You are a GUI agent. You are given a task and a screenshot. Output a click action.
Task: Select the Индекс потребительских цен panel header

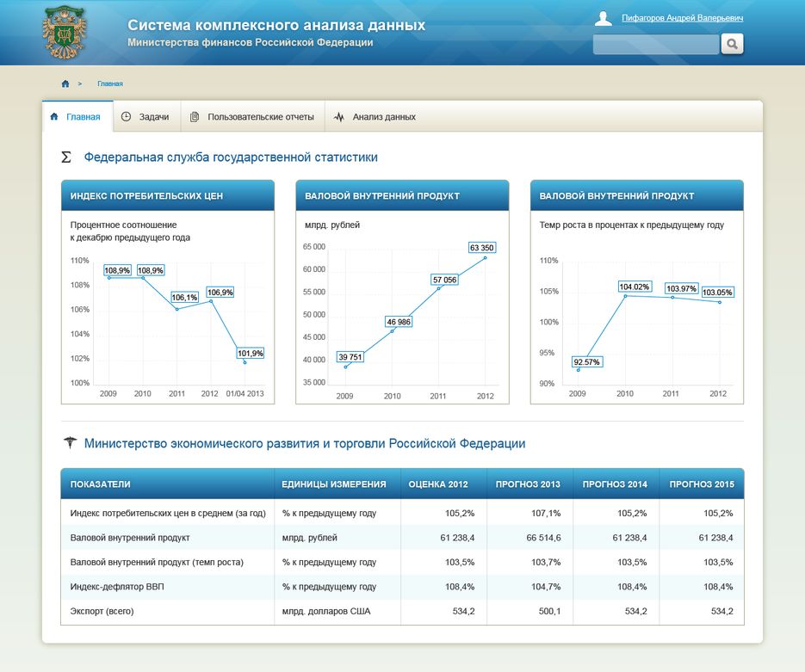tap(168, 195)
